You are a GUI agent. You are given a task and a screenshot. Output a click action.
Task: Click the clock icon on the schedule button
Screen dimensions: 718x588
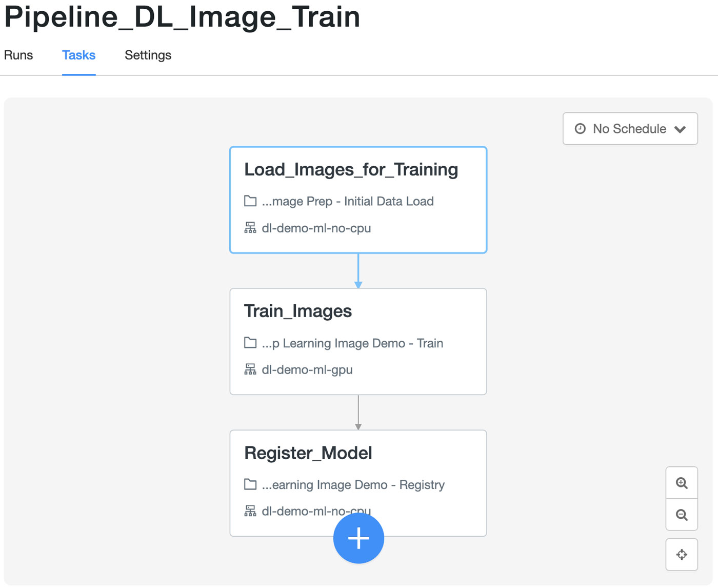point(580,129)
